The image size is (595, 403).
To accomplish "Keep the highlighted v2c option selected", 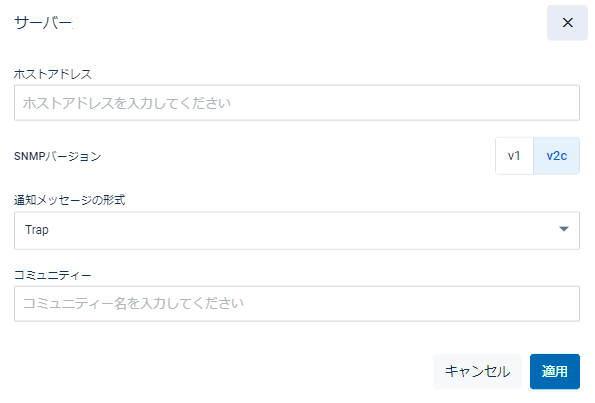I will tap(556, 156).
